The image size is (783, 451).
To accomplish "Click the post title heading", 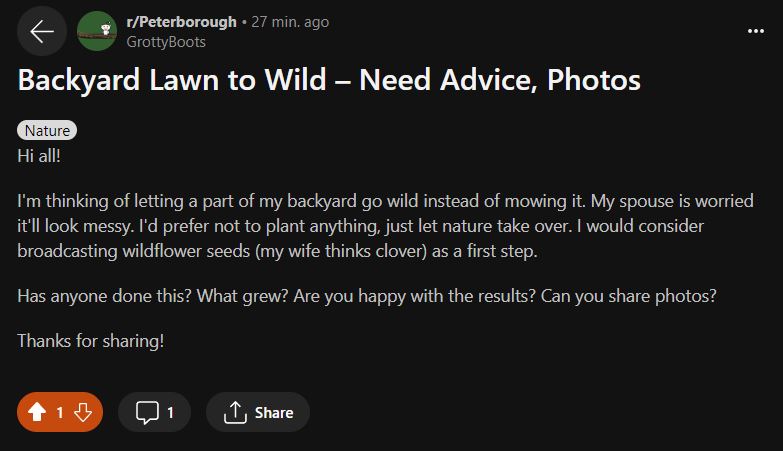I will pyautogui.click(x=329, y=80).
